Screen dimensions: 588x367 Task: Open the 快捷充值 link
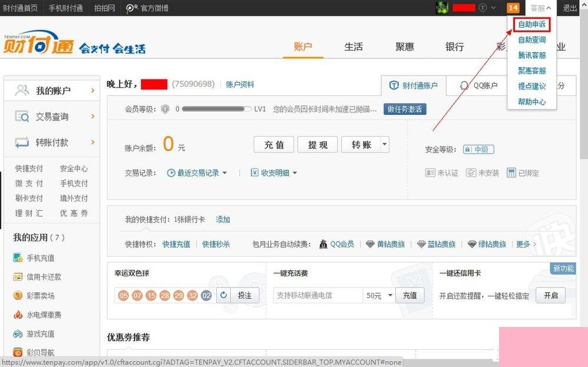(x=176, y=244)
